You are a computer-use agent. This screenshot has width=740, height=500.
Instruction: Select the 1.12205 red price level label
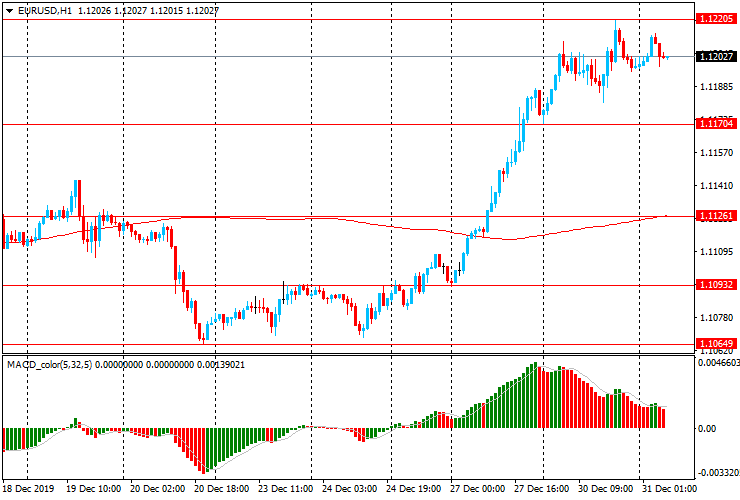point(716,19)
